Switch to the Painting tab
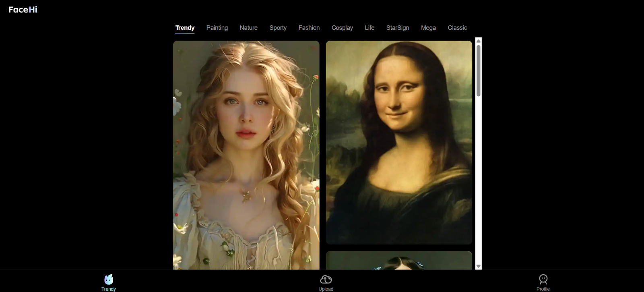Viewport: 644px width, 292px height. click(217, 28)
